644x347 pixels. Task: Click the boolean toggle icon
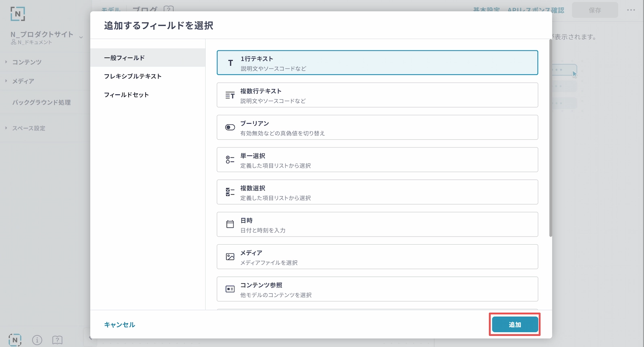[x=230, y=127]
